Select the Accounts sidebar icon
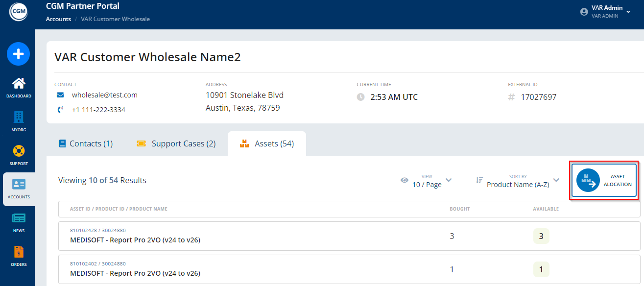 tap(19, 185)
